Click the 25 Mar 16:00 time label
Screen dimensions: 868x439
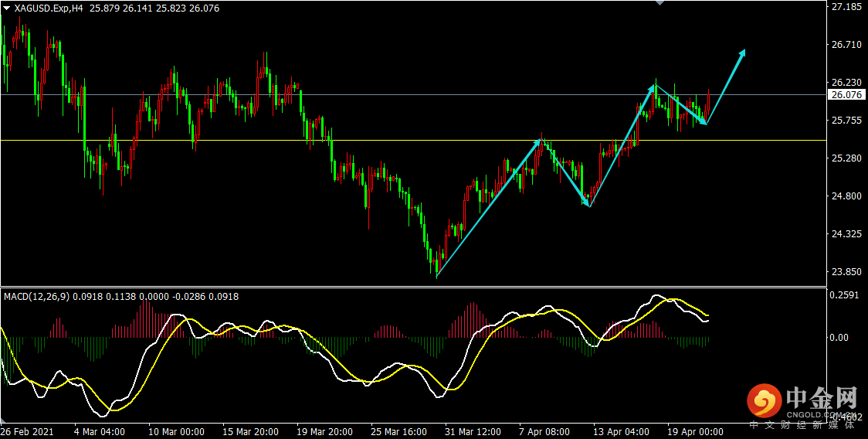[398, 432]
